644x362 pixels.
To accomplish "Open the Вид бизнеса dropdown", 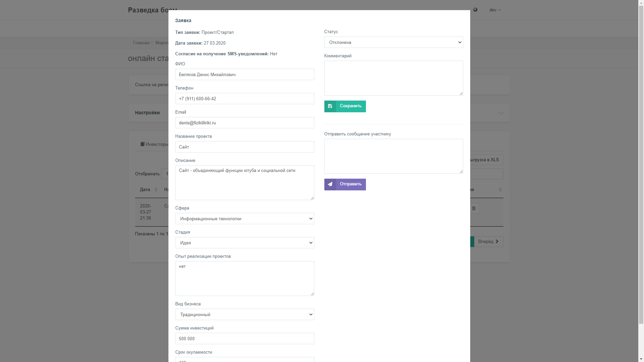I will coord(245,314).
